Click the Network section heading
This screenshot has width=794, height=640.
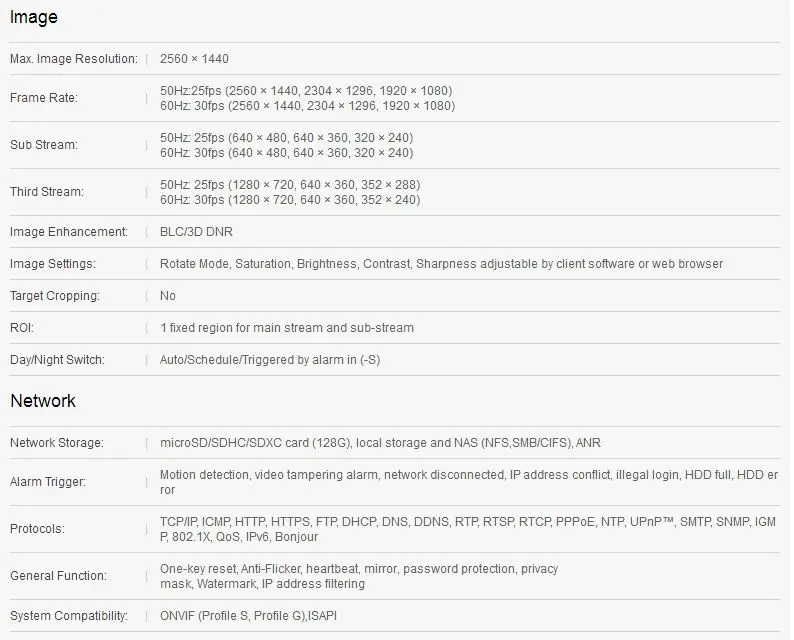tap(43, 401)
